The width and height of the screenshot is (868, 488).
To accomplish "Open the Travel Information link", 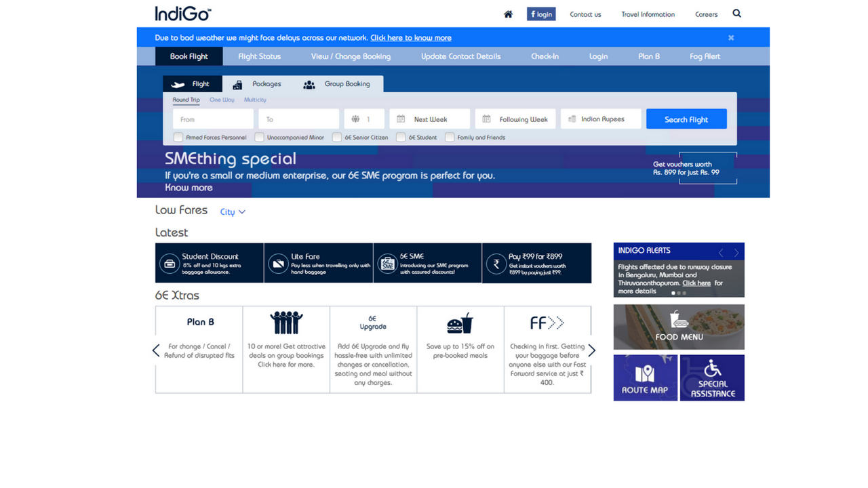I will pos(648,14).
